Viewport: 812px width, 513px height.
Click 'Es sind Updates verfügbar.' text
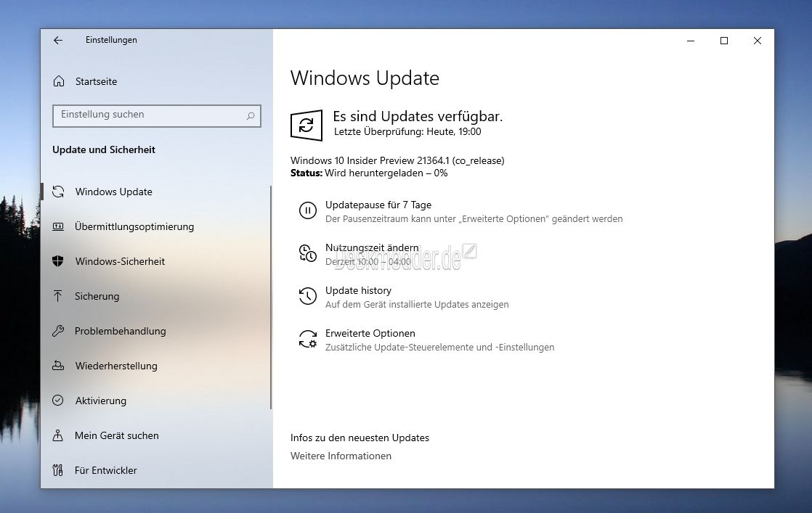click(x=418, y=116)
